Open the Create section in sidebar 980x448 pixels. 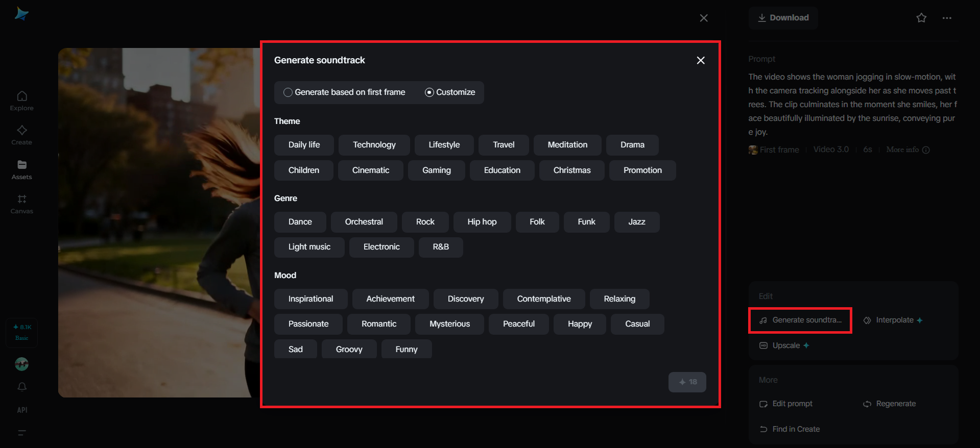coord(21,135)
